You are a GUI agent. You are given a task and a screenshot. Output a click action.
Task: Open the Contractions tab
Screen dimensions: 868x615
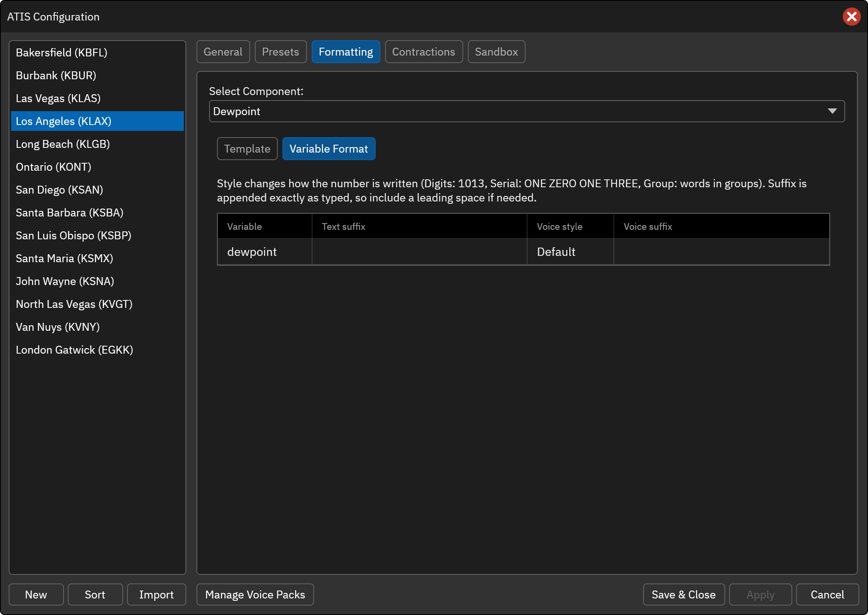coord(424,52)
